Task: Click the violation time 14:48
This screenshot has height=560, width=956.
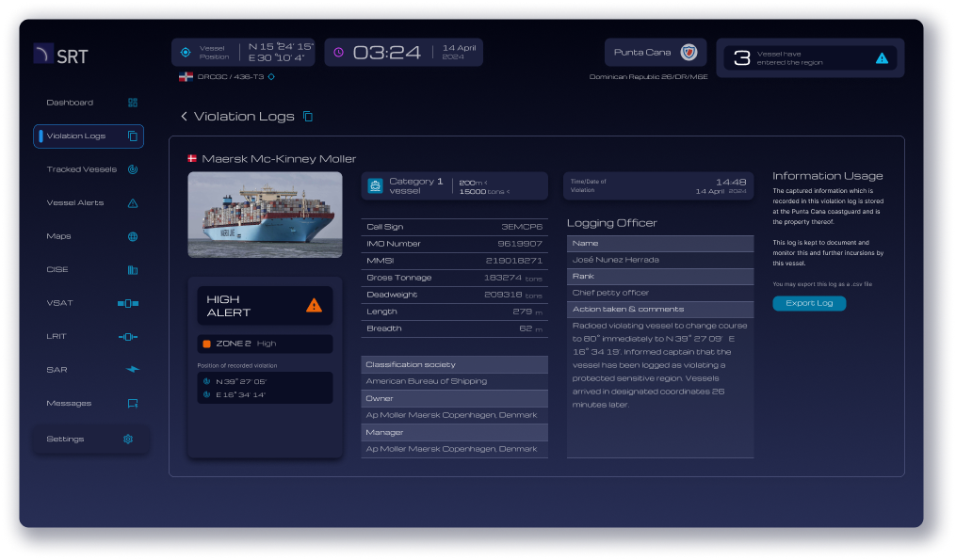Action: point(731,183)
